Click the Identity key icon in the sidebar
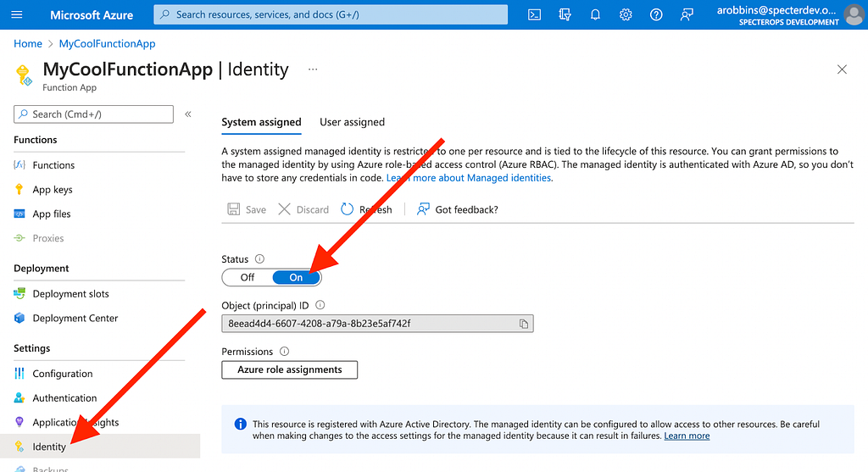The height and width of the screenshot is (472, 868). pos(19,446)
